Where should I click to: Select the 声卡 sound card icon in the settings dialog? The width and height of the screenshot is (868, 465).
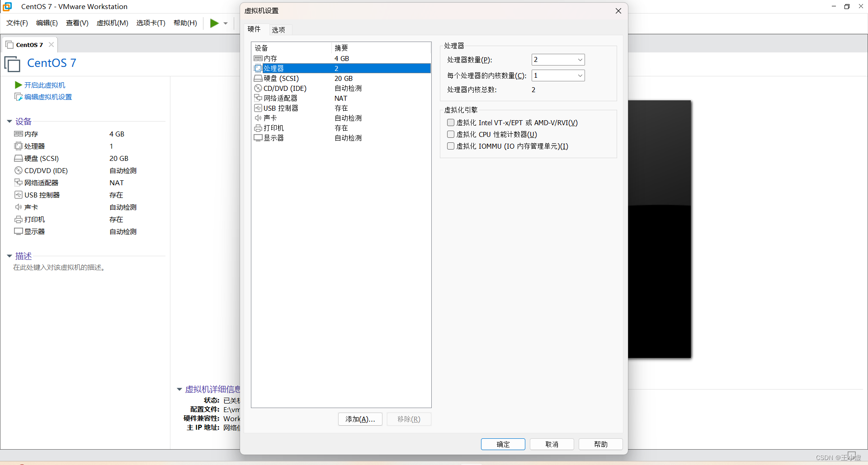pyautogui.click(x=258, y=118)
